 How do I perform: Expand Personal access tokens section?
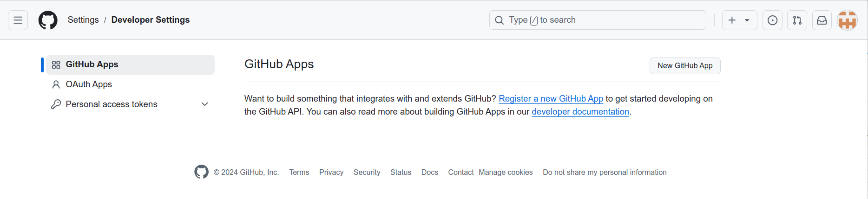(204, 104)
